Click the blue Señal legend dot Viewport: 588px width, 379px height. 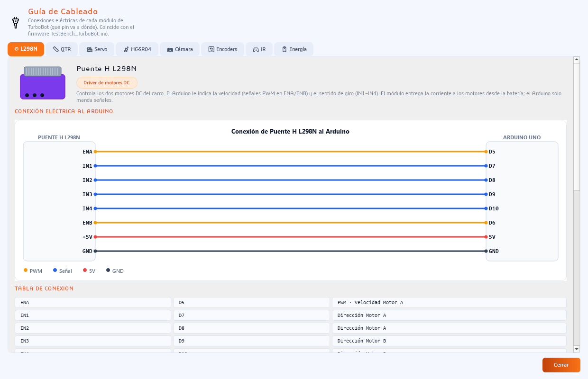pos(55,270)
